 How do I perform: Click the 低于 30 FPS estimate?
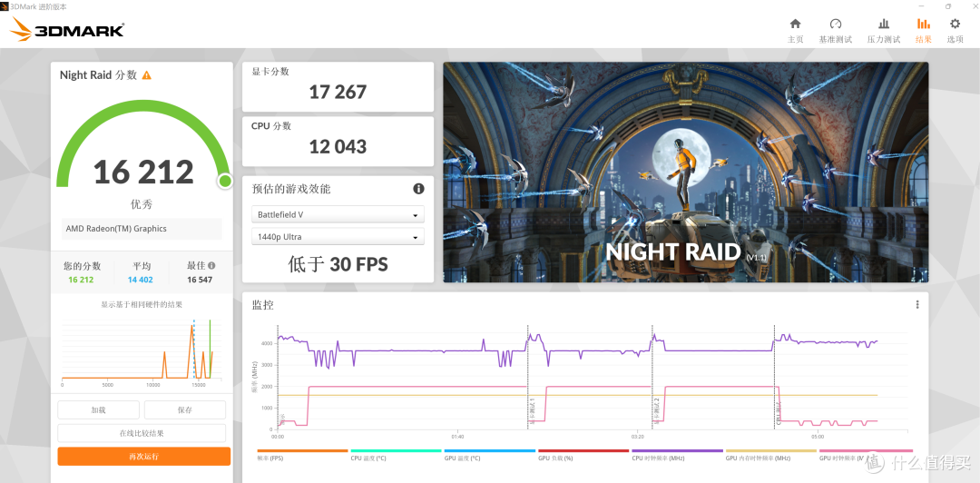click(338, 264)
